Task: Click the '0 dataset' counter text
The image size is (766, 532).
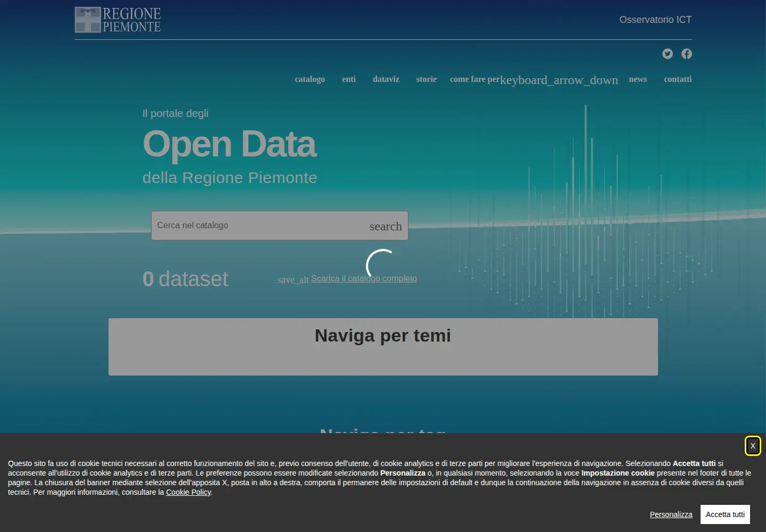Action: tap(185, 279)
